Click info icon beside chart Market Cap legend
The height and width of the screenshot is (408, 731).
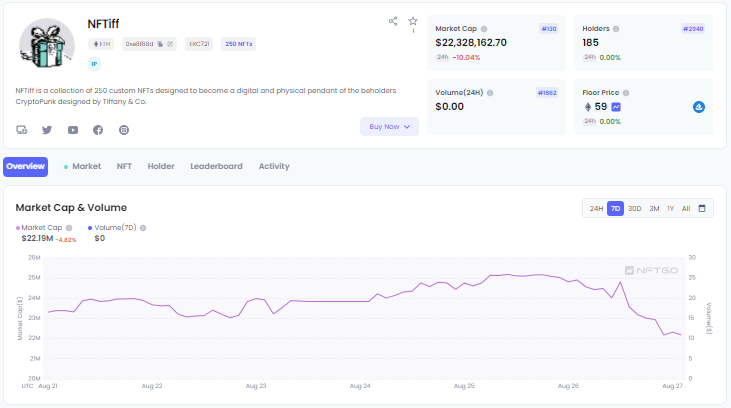coord(69,228)
